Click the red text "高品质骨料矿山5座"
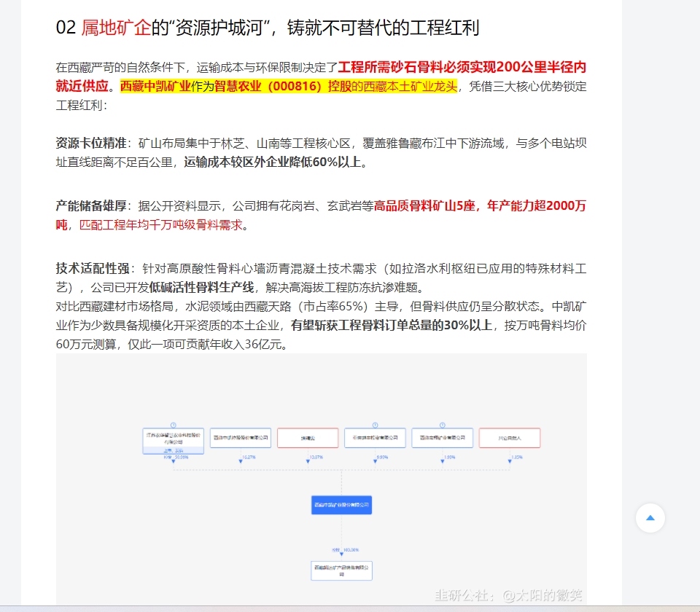Image resolution: width=700 pixels, height=612 pixels. point(424,205)
